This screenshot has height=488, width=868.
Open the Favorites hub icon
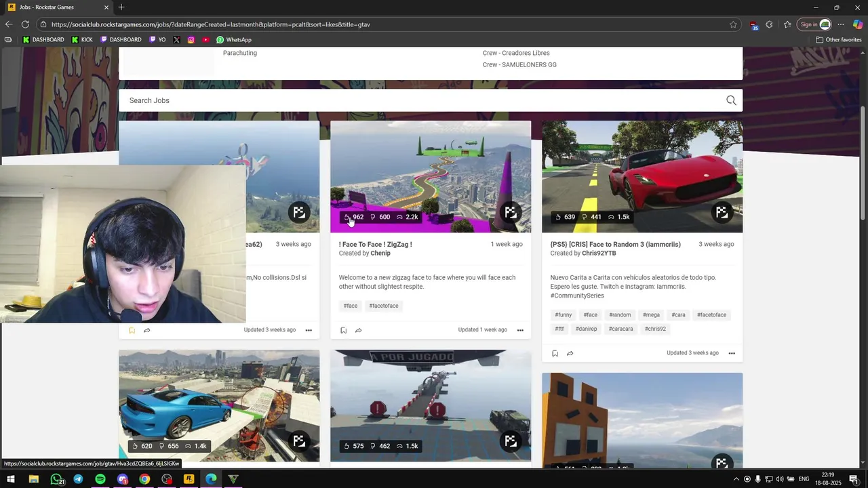(787, 24)
